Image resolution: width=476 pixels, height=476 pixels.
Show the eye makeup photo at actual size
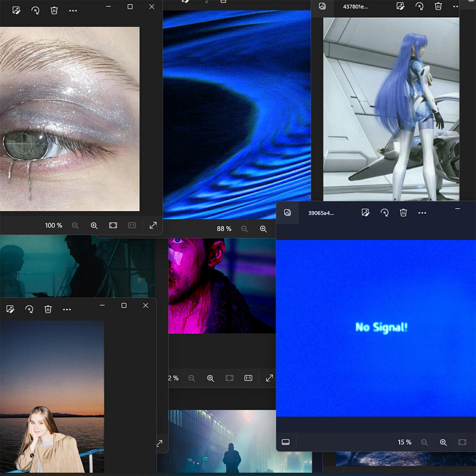(x=132, y=225)
